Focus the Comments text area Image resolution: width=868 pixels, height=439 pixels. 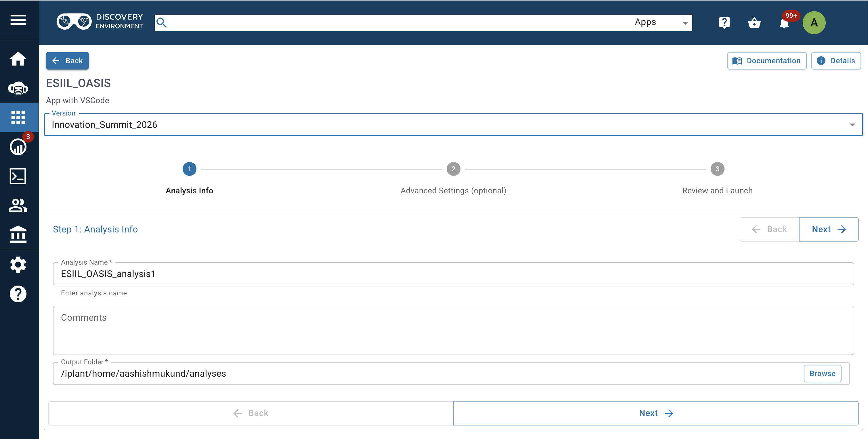(x=453, y=330)
